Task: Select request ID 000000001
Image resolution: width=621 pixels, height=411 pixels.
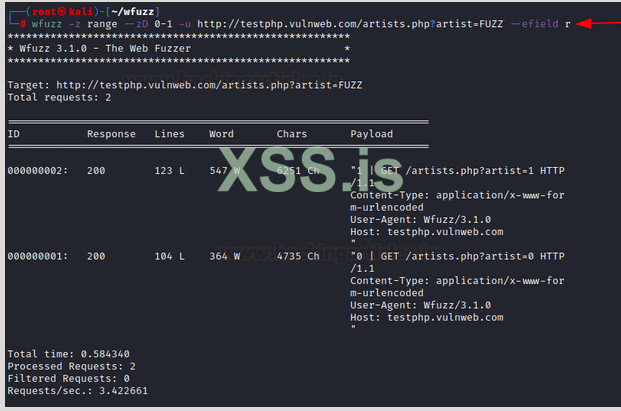Action: 38,256
